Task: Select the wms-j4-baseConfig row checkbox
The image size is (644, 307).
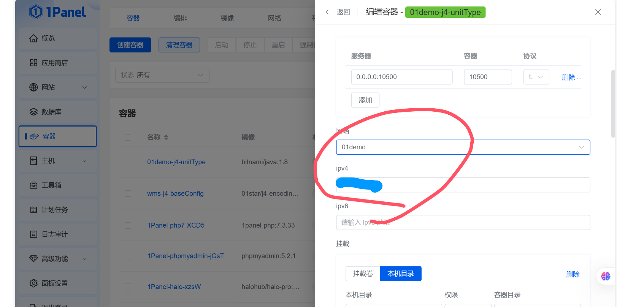Action: 128,194
